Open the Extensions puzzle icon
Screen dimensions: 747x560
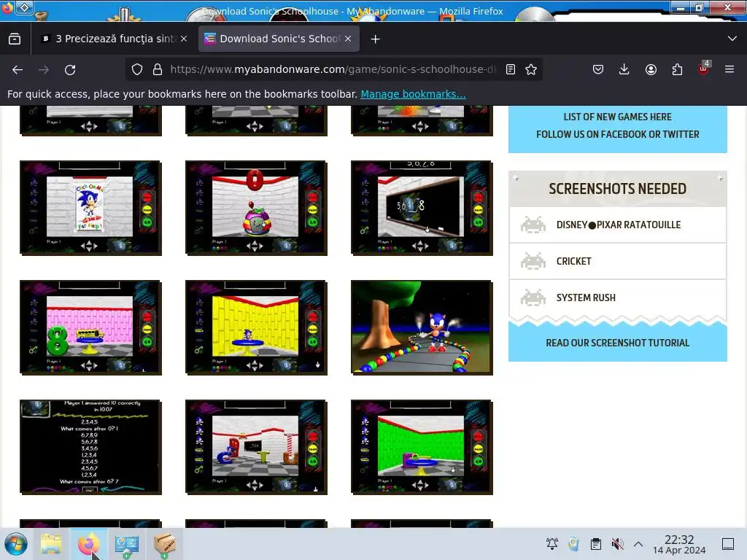(x=677, y=69)
